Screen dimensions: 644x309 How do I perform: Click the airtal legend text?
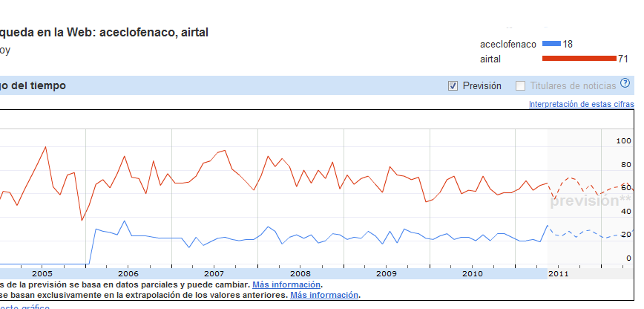(493, 59)
